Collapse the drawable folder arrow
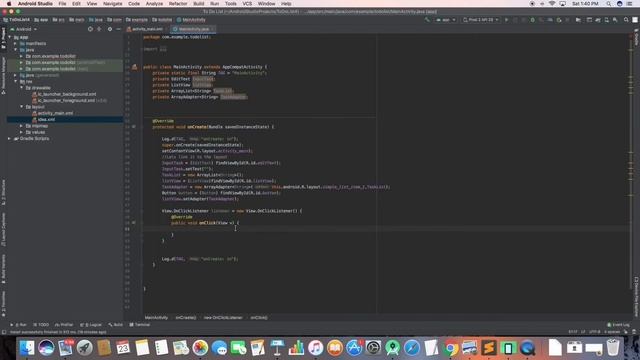Viewport: 640px width, 360px height. point(22,88)
